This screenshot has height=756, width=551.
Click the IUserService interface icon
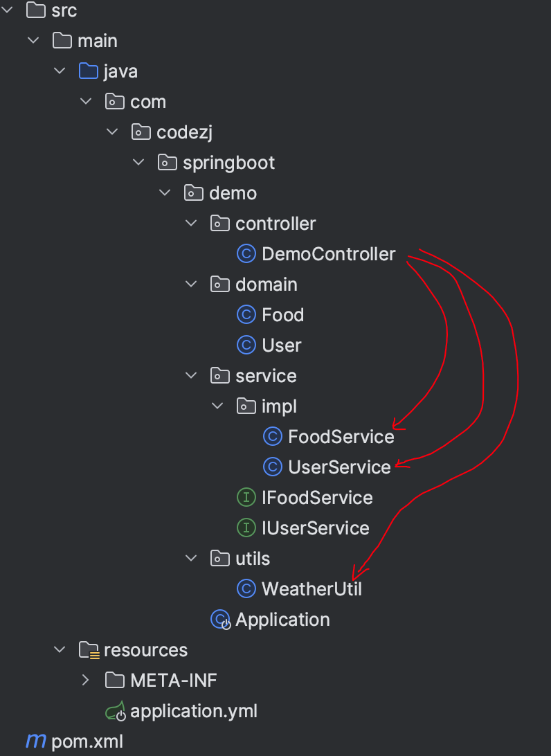246,528
